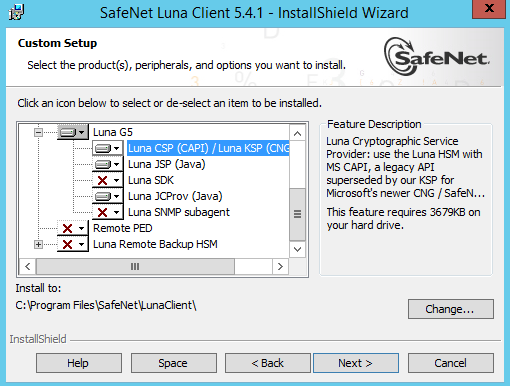Screen dimensions: 510x386
Task: Select the Luna JCProv (Java) label
Action: (175, 196)
